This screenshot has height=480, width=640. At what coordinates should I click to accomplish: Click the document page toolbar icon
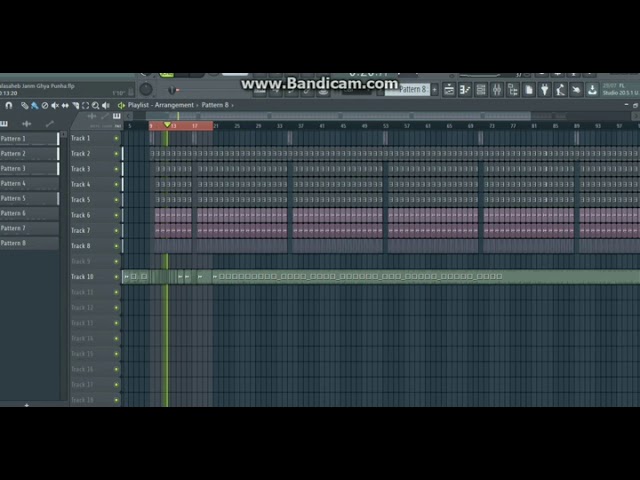529,89
